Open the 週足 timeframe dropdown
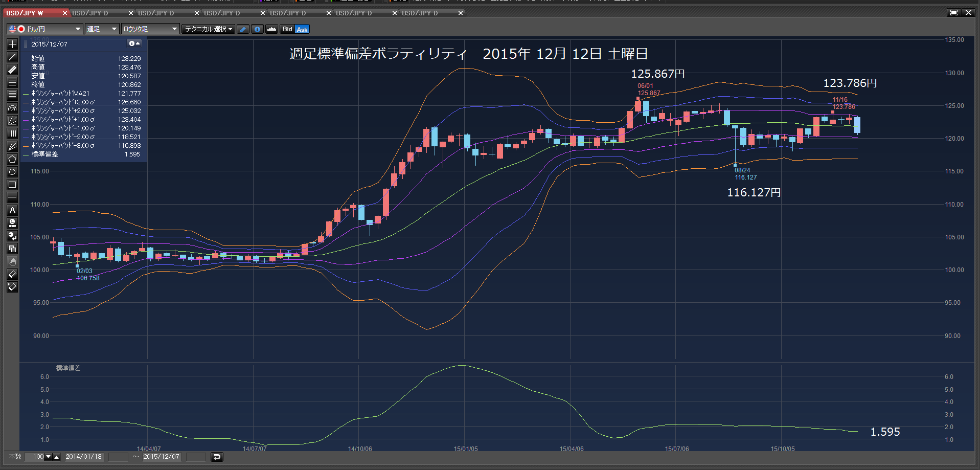Image resolution: width=980 pixels, height=470 pixels. pyautogui.click(x=102, y=29)
